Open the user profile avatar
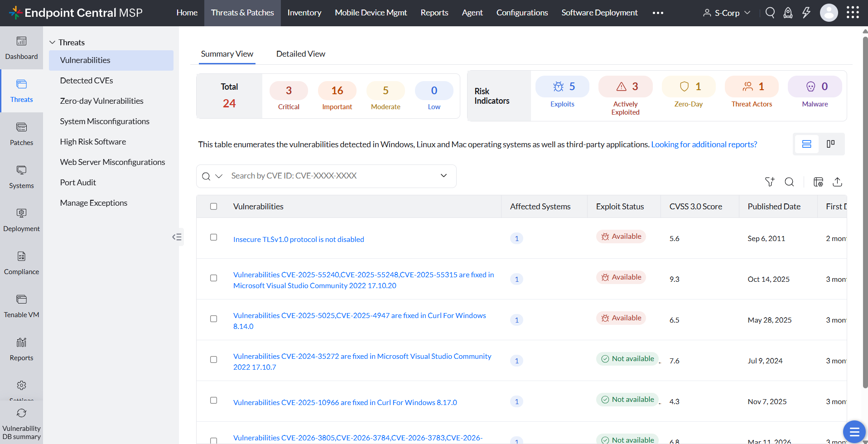Image resolution: width=868 pixels, height=444 pixels. [x=829, y=13]
